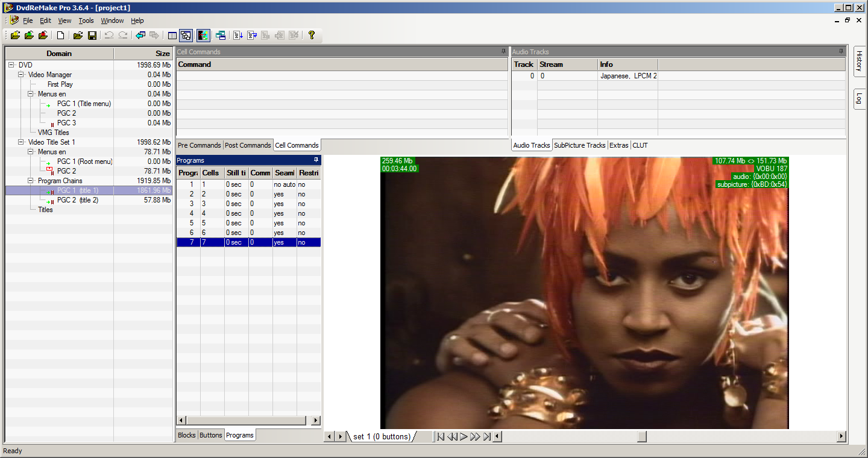Click the Domain column header
The image size is (868, 458).
(59, 54)
